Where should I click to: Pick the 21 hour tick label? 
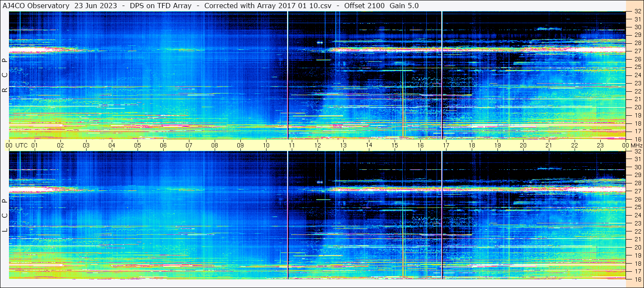(549, 145)
